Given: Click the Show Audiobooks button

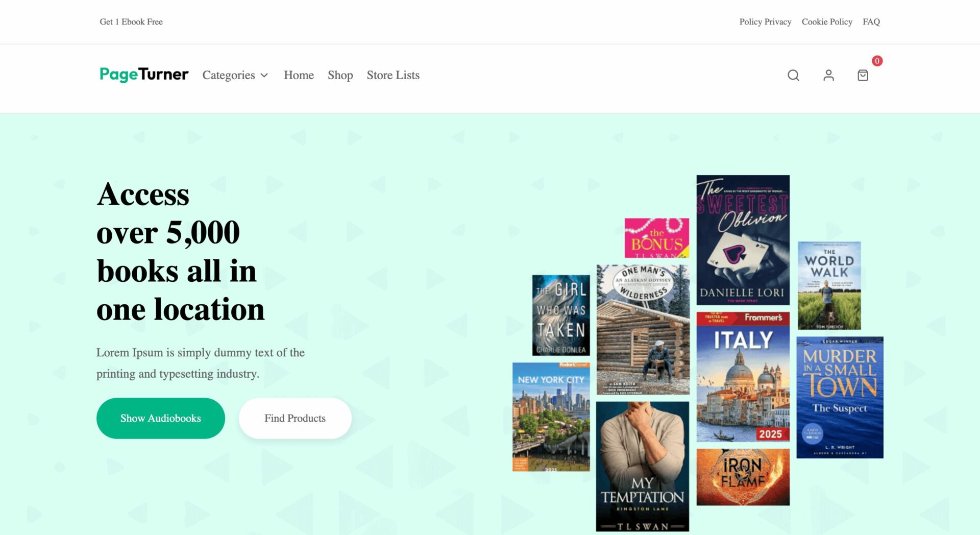Looking at the screenshot, I should 160,418.
